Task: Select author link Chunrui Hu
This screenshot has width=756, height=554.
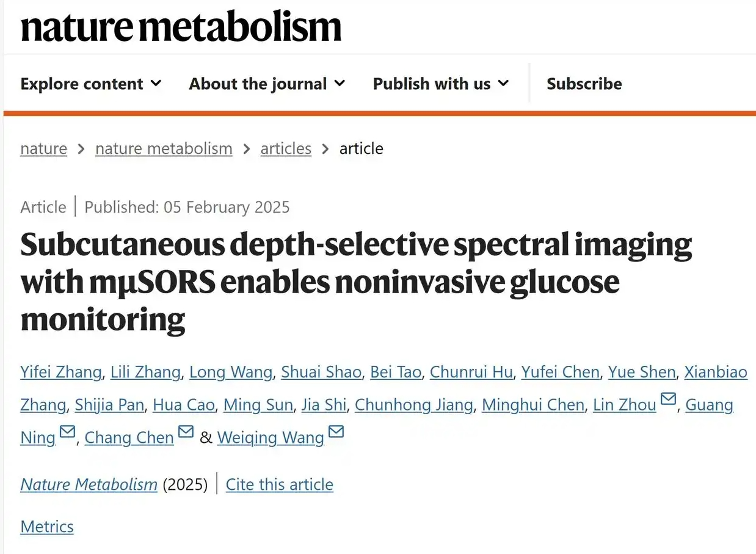Action: coord(471,372)
